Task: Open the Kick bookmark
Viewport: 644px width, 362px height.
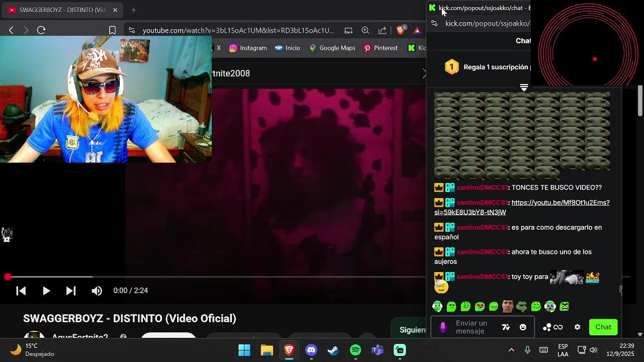Action: (x=417, y=48)
